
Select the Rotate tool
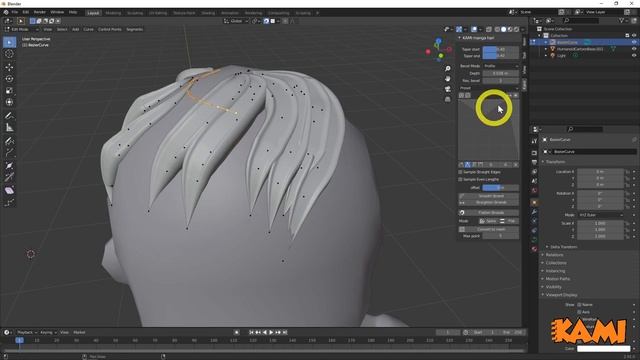(x=9, y=79)
